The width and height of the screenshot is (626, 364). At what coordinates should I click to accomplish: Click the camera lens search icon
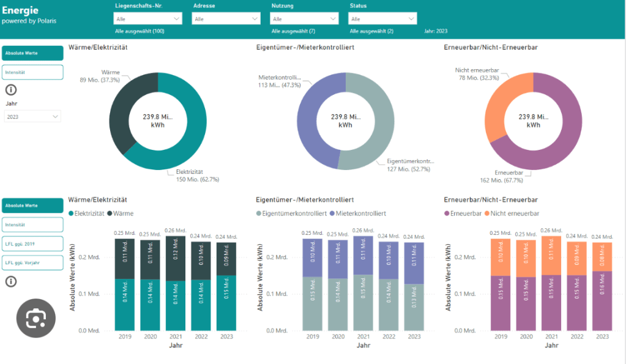point(35,318)
